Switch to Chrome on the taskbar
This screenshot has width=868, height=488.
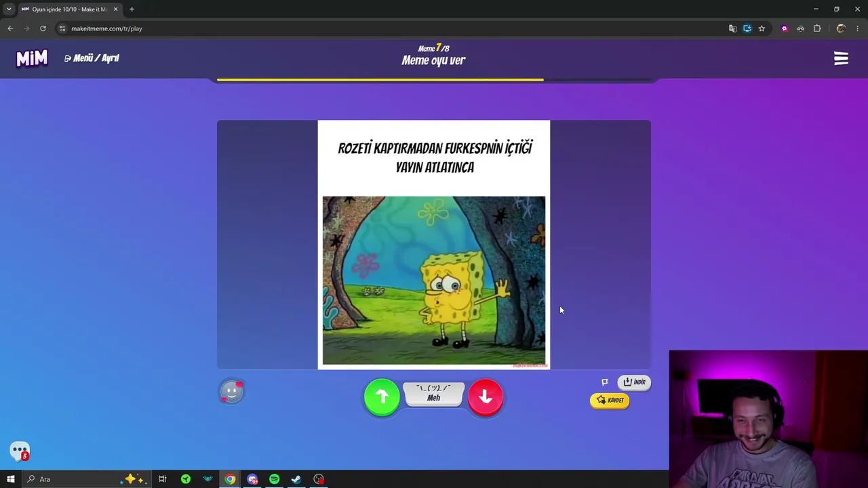(x=231, y=479)
